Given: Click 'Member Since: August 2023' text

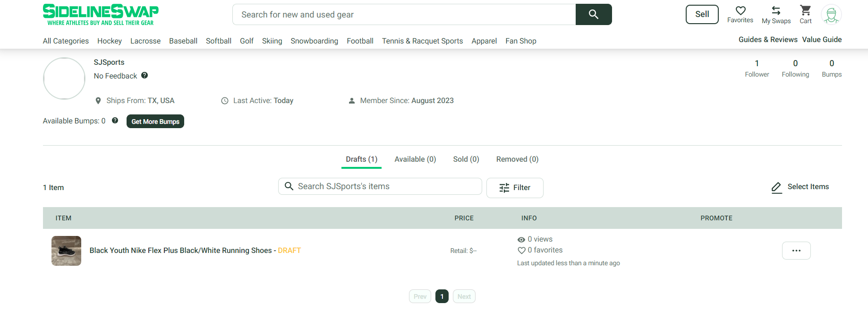Looking at the screenshot, I should coord(407,101).
